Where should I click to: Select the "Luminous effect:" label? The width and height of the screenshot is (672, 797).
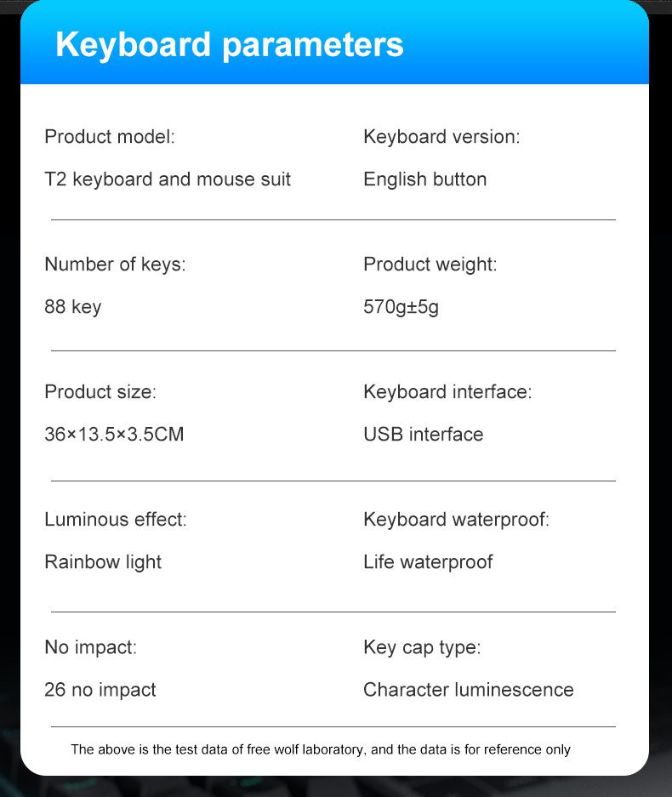(115, 520)
